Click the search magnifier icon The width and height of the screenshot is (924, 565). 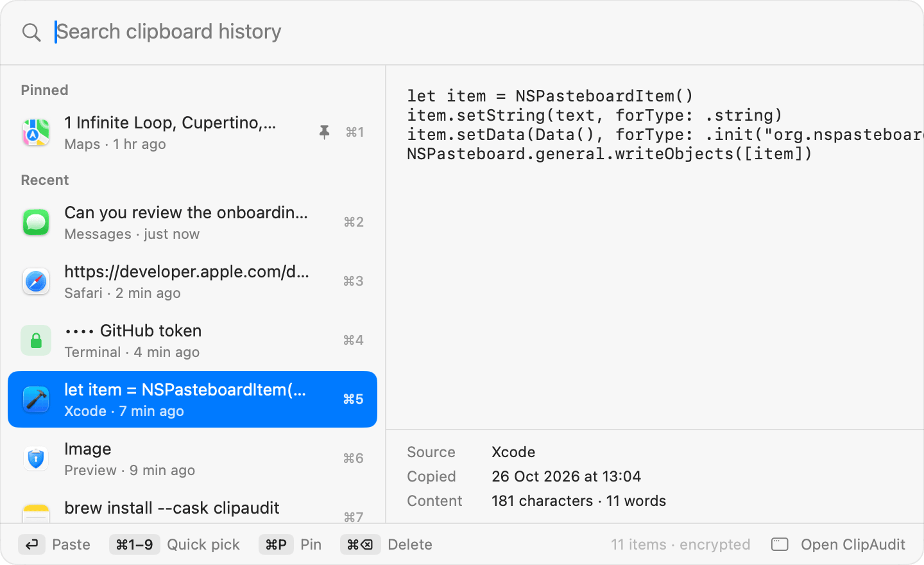[31, 32]
